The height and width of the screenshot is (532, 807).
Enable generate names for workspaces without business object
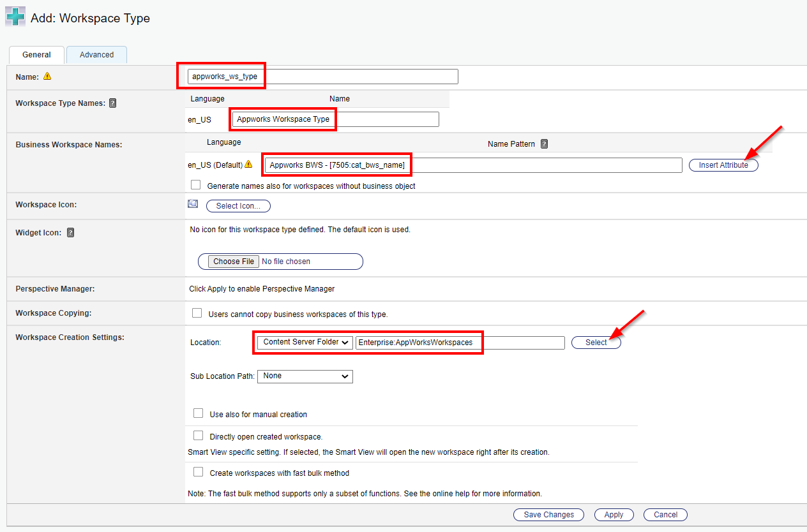coord(197,186)
